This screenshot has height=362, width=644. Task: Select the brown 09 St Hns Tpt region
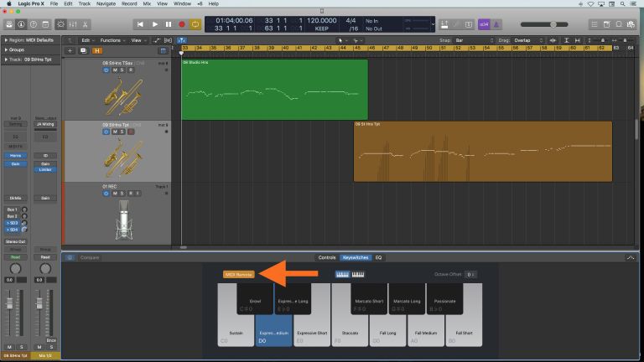483,151
